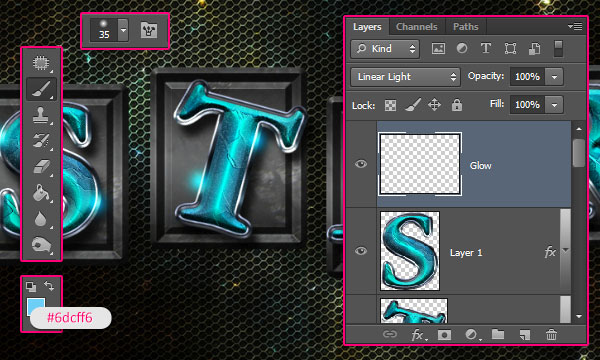Image resolution: width=600 pixels, height=360 pixels.
Task: Open the layer styles fx button
Action: [418, 336]
